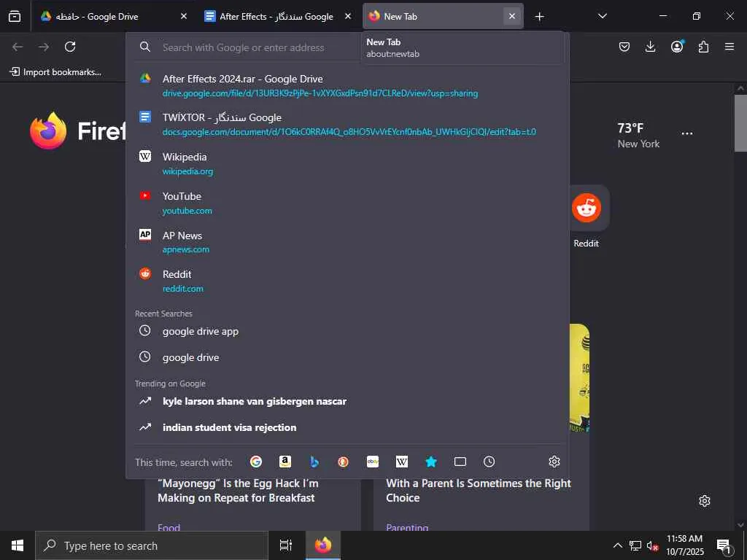Click Import bookmarks button
The width and height of the screenshot is (747, 560).
coord(55,72)
